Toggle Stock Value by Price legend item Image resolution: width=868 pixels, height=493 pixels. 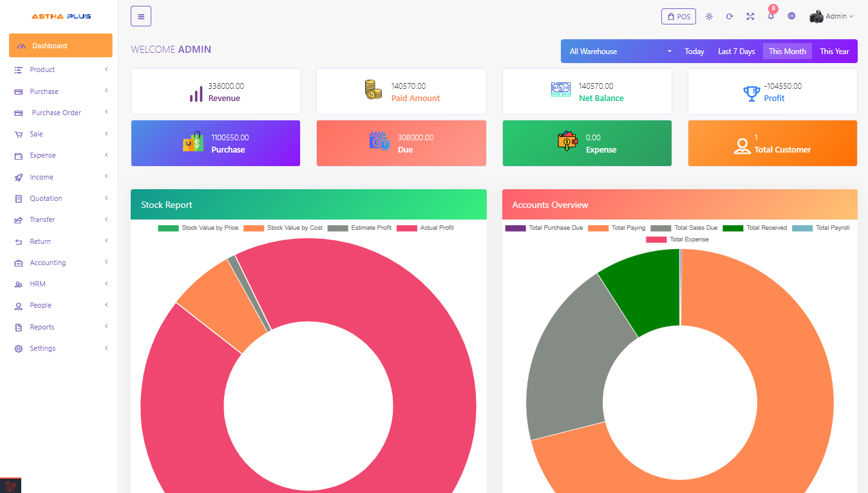(198, 228)
